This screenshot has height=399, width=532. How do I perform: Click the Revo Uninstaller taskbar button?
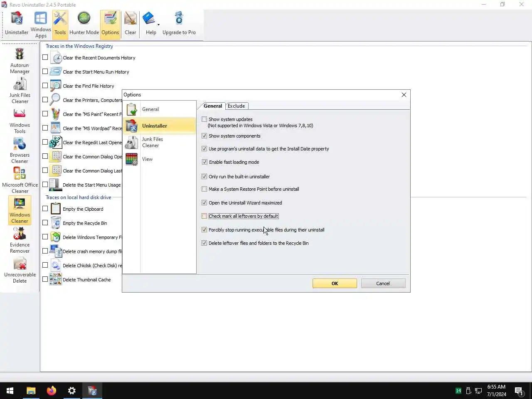click(92, 391)
